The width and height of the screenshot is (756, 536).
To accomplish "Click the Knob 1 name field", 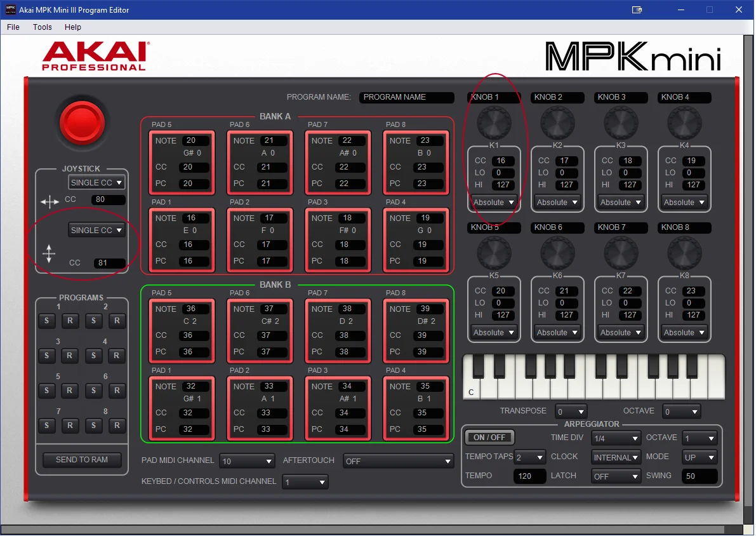I will coord(494,97).
